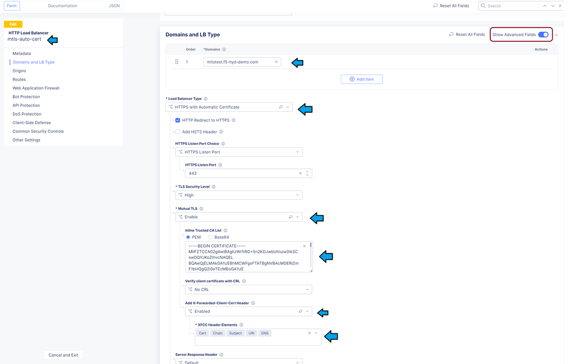Switch to the JSON tab
This screenshot has height=364, width=588.
(x=114, y=6)
